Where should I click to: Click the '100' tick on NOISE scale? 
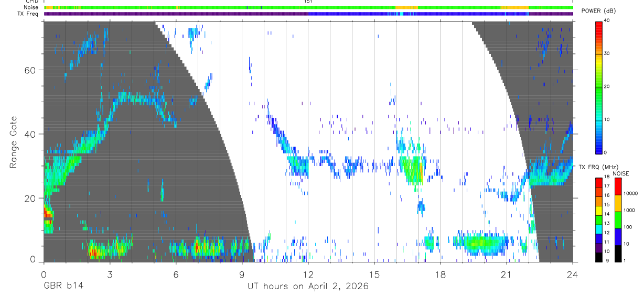coord(629,227)
